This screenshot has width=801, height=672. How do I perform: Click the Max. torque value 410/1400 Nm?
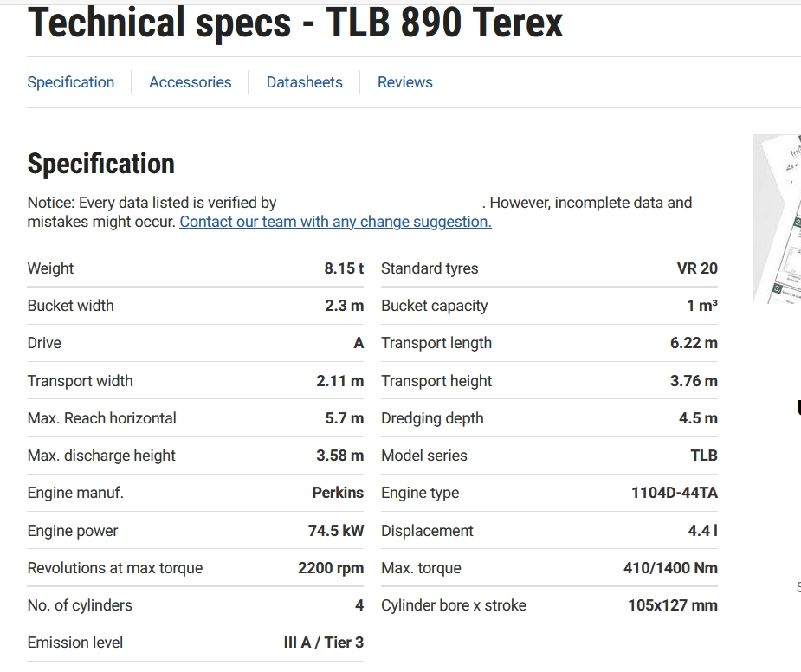[x=670, y=568]
